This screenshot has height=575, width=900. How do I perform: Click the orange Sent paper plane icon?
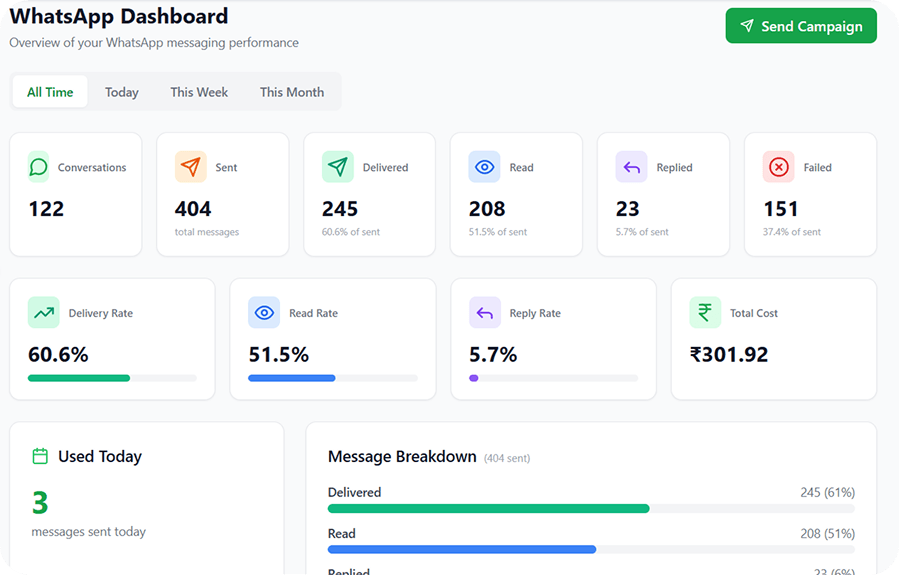pyautogui.click(x=191, y=167)
